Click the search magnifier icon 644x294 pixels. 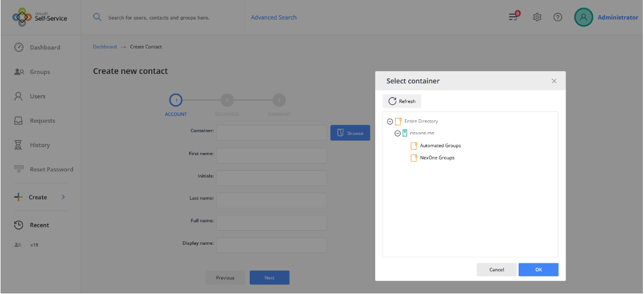pos(97,17)
